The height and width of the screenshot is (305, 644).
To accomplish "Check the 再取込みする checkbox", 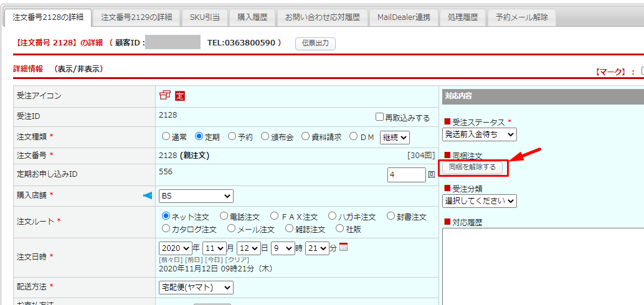I will [379, 117].
